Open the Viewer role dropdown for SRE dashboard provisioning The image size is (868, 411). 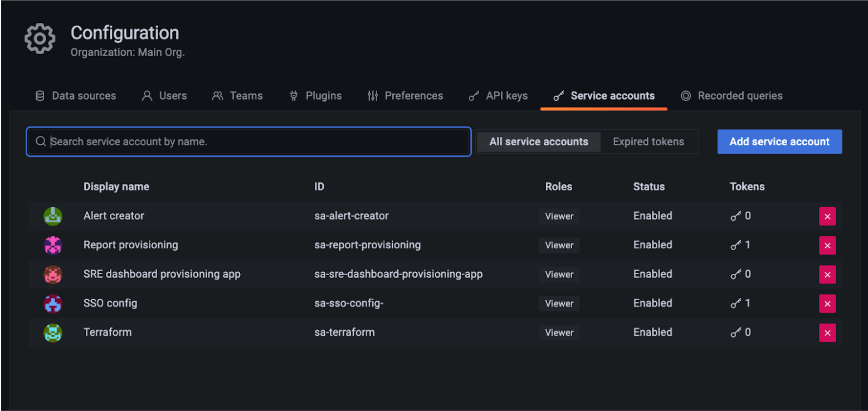pyautogui.click(x=558, y=274)
